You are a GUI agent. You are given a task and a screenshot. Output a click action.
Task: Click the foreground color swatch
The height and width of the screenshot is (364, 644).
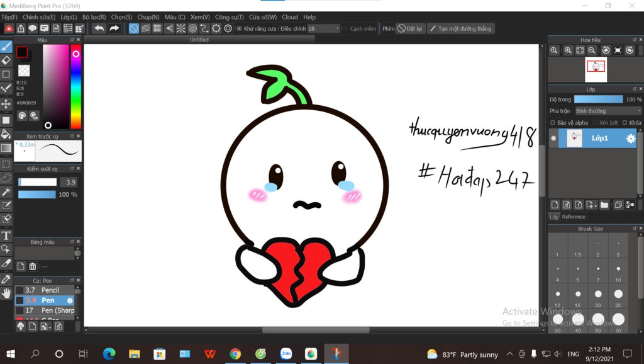coord(22,52)
